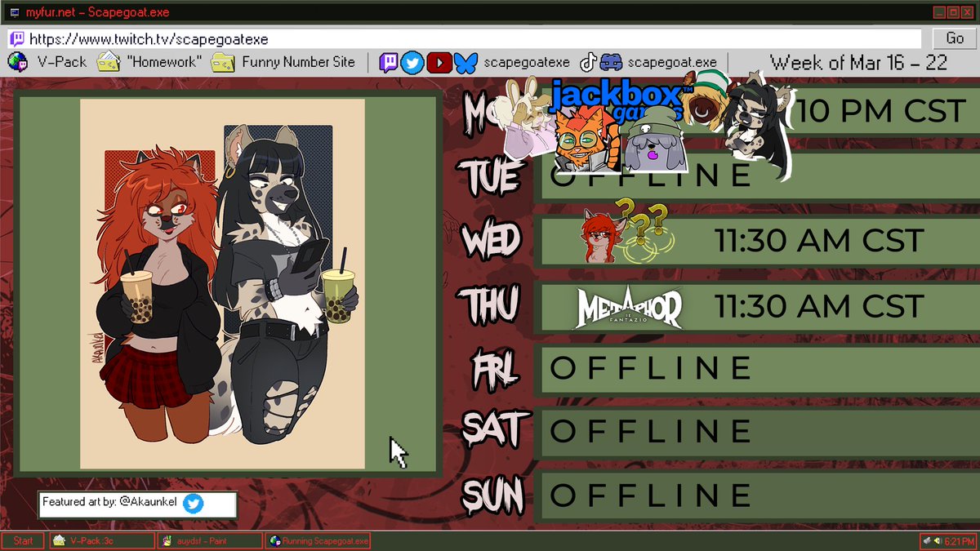Image resolution: width=980 pixels, height=551 pixels.
Task: Click the FRI day label
Action: [x=496, y=369]
